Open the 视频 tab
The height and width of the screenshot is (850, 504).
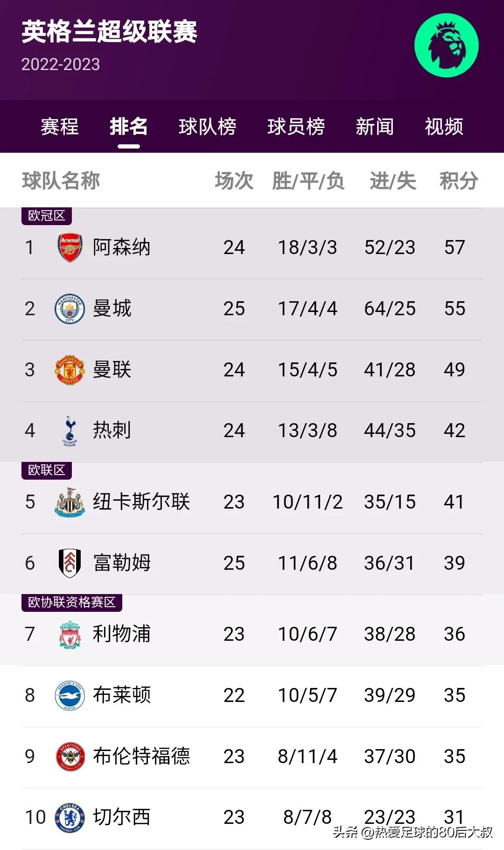(444, 127)
